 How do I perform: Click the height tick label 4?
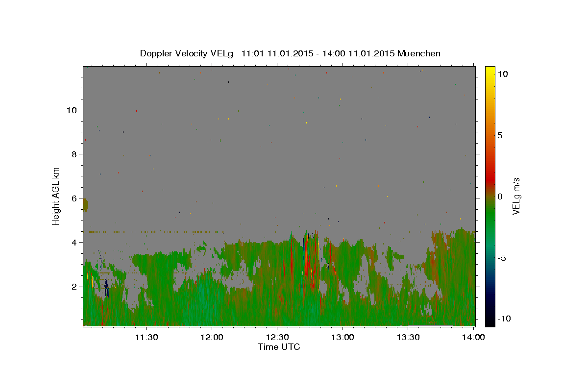point(74,243)
